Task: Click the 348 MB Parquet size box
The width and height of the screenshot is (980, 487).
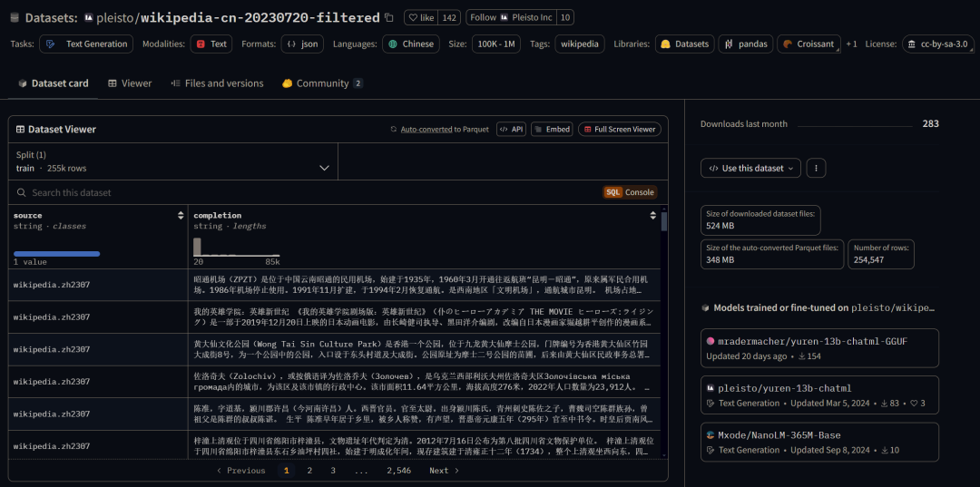Action: click(x=772, y=254)
